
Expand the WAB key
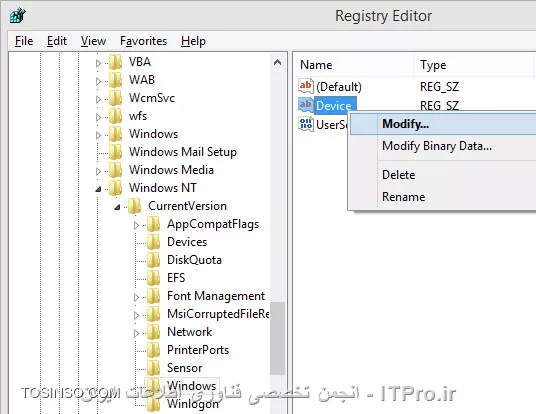click(x=98, y=81)
